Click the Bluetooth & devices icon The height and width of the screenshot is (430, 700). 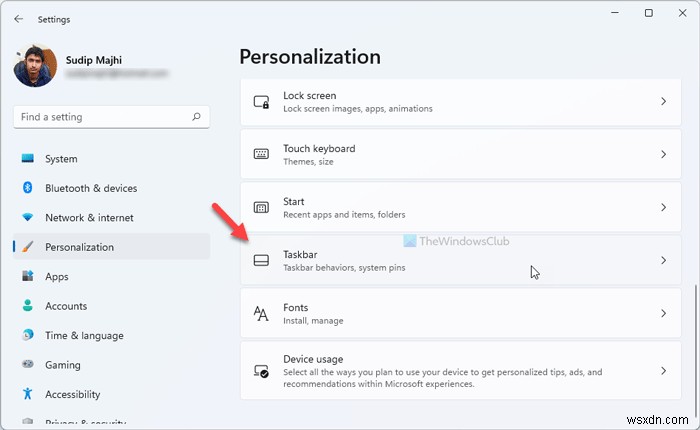[x=27, y=188]
